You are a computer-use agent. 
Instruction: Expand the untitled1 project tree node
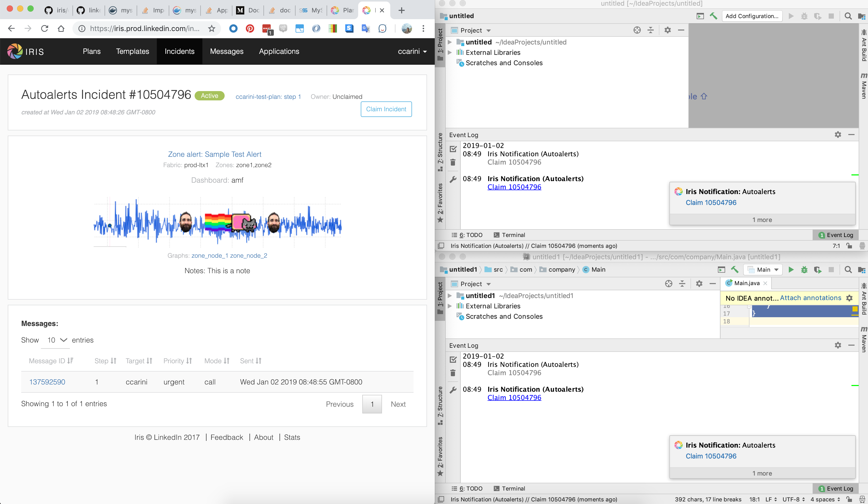point(450,295)
